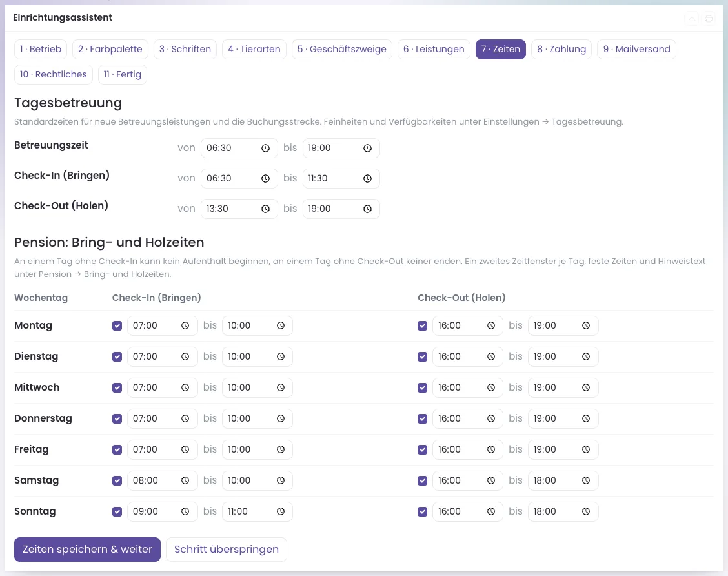Click Zeiten speichern & weiter button

tap(87, 550)
